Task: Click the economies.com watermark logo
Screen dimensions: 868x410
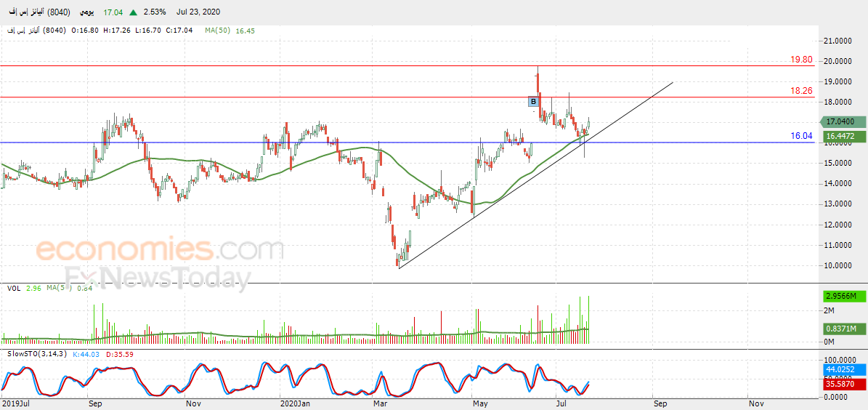Action: 160,250
